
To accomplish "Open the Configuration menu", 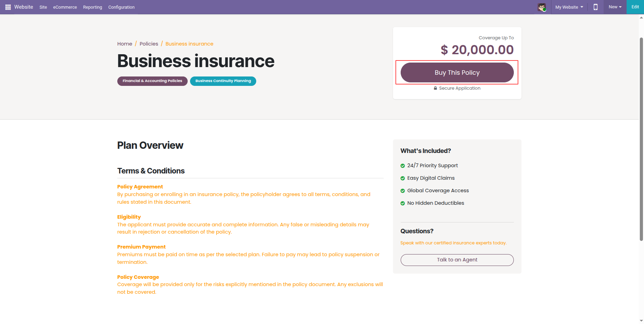I will pos(121,7).
